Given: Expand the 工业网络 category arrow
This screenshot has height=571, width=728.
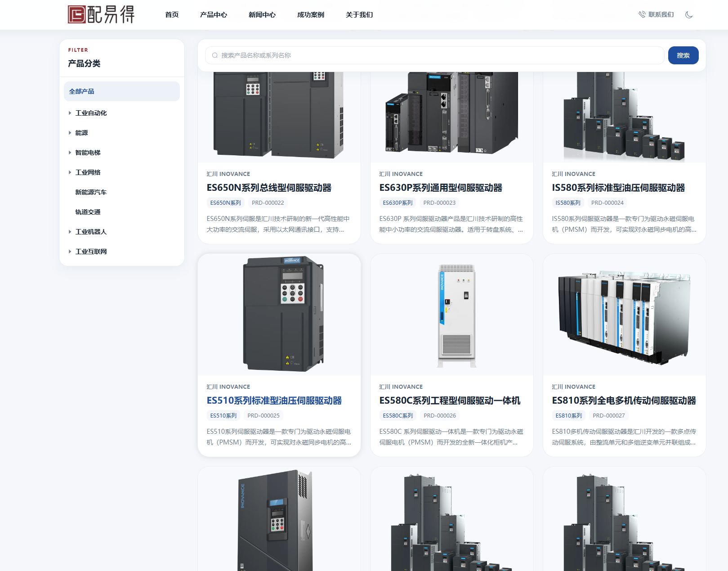Looking at the screenshot, I should (x=70, y=172).
